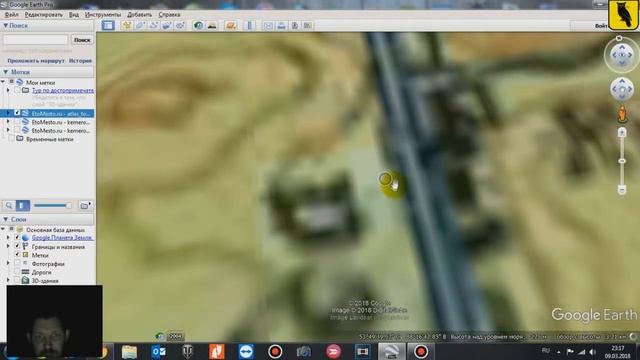Click the layer opacity slider in Places panel

53,205
